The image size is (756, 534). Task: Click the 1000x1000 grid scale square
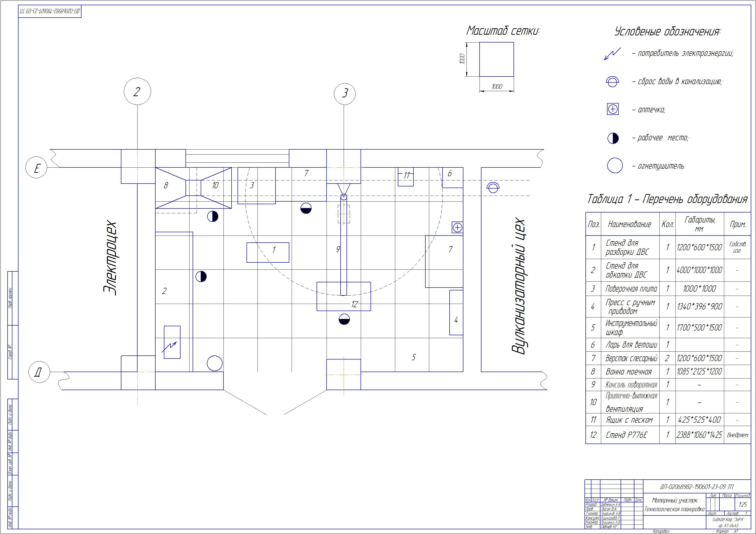(496, 59)
